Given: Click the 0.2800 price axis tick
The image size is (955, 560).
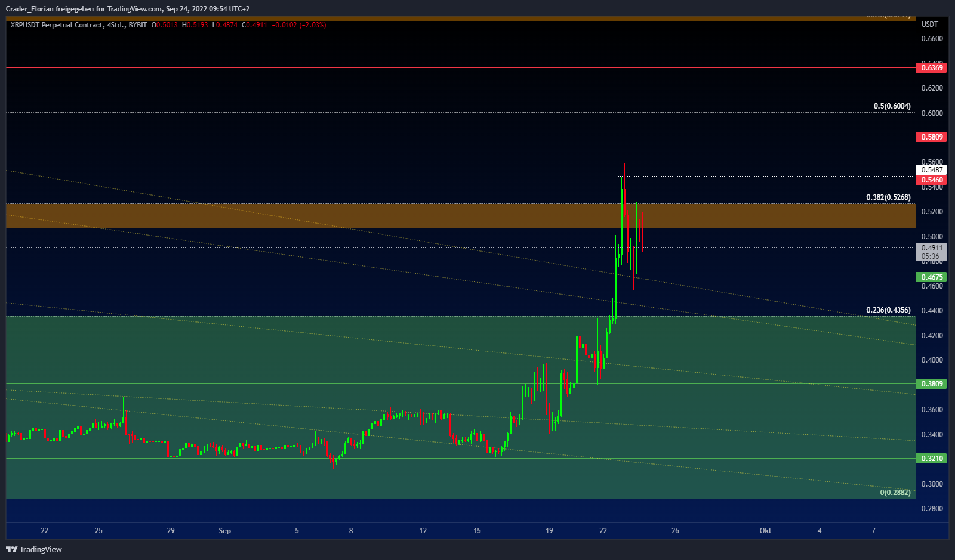Looking at the screenshot, I should coord(932,509).
